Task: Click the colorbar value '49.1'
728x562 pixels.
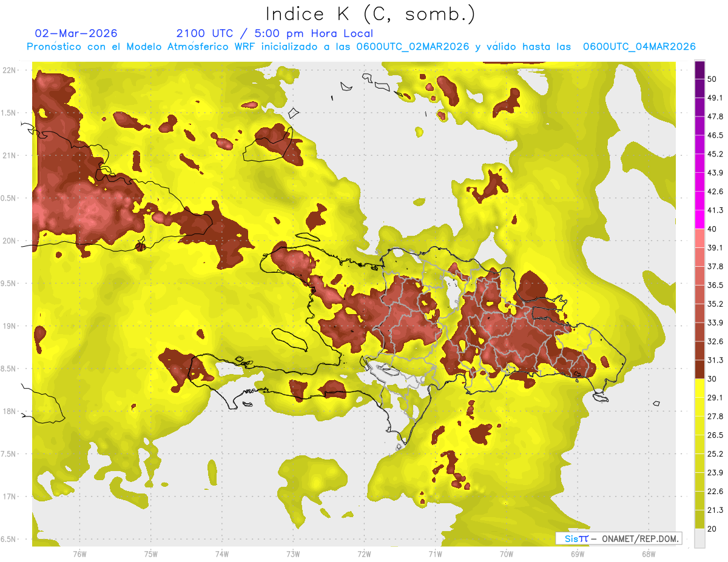Action: pyautogui.click(x=715, y=98)
